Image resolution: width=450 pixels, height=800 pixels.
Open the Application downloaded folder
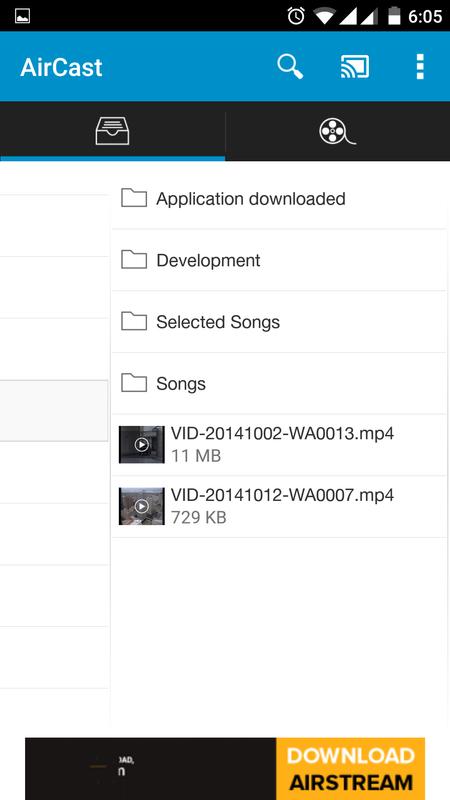click(x=279, y=198)
